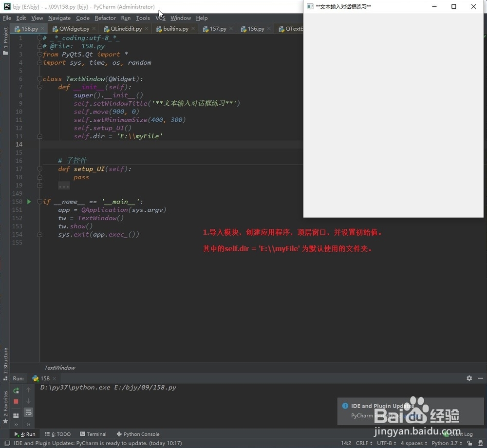Toggle the Structure tool window
Viewport: 487px width, 448px height.
coord(5,361)
